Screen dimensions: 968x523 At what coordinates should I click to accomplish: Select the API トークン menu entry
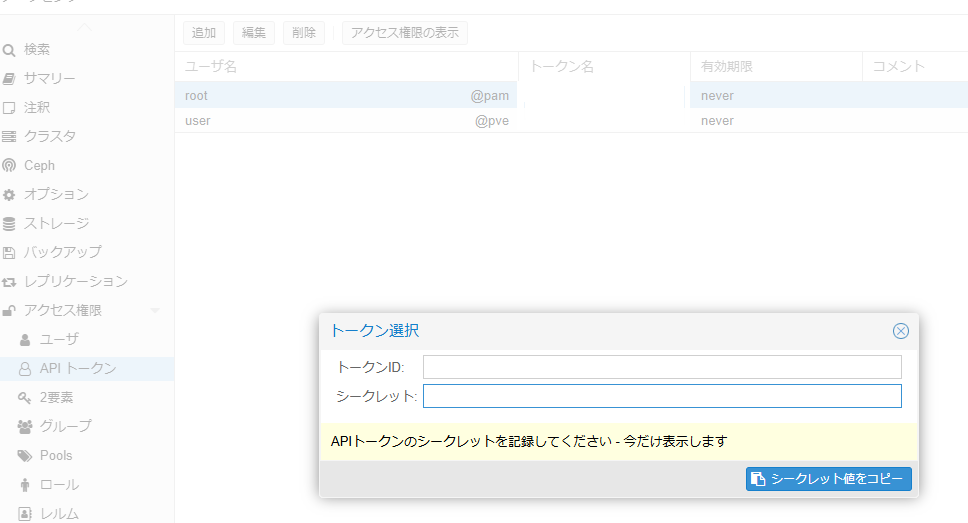pyautogui.click(x=87, y=369)
